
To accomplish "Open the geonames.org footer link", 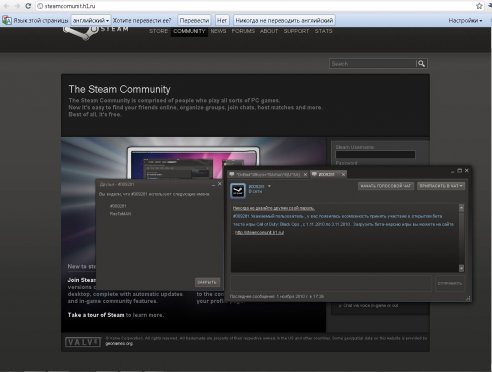I will pyautogui.click(x=119, y=343).
